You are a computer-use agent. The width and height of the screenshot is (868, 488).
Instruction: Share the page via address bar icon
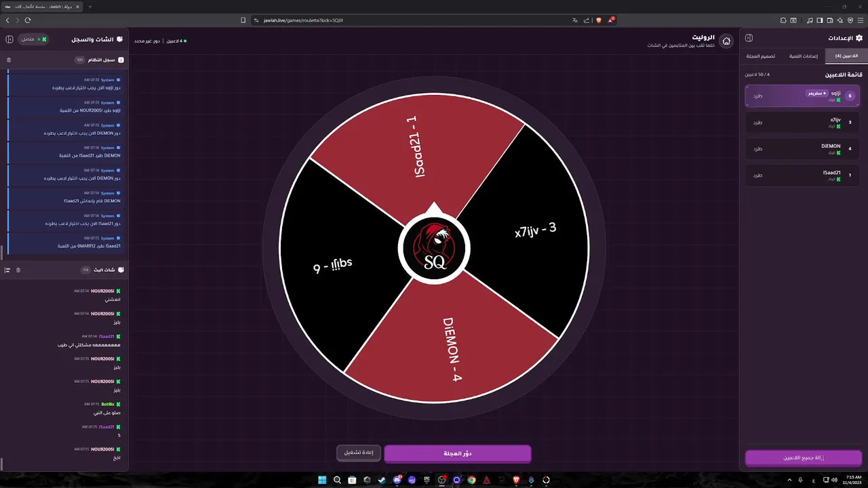pyautogui.click(x=587, y=20)
